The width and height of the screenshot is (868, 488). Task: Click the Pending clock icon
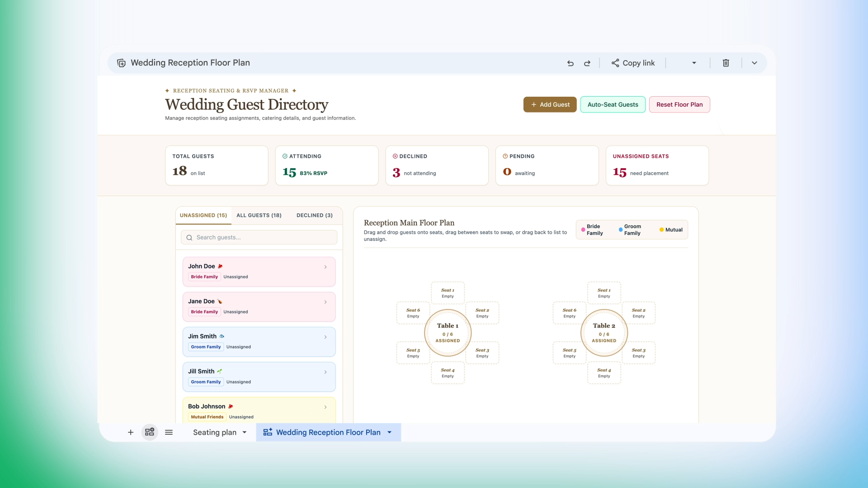point(505,156)
